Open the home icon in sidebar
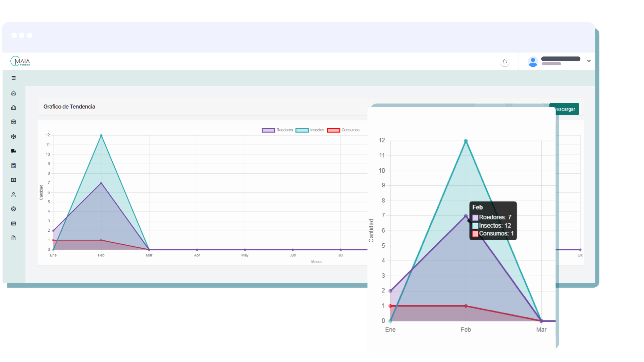Screen dimensions: 644x362 point(13,93)
